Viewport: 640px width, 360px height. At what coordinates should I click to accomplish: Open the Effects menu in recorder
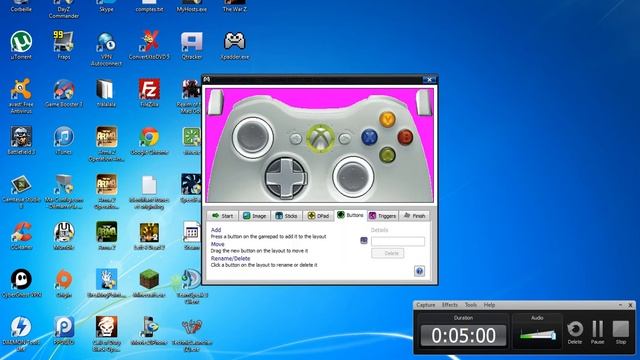[450, 305]
